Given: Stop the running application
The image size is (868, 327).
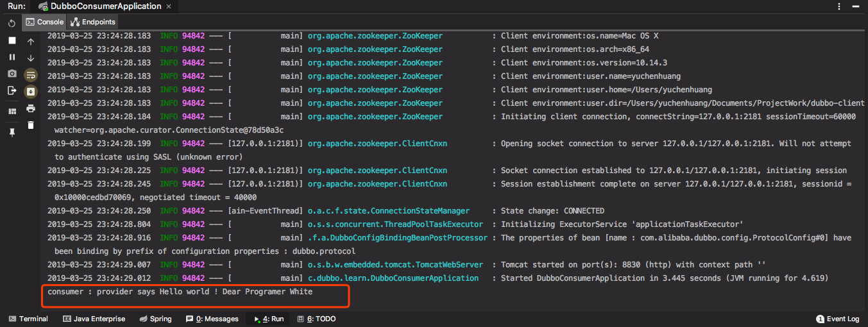Looking at the screenshot, I should [x=12, y=40].
